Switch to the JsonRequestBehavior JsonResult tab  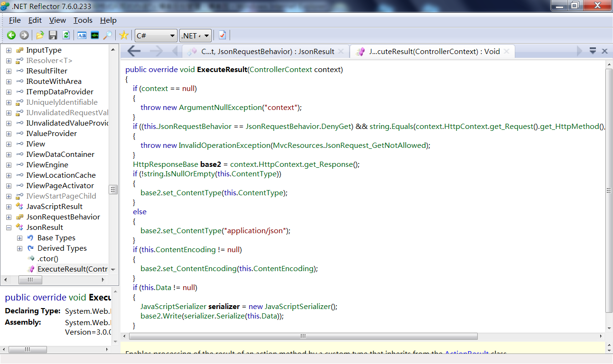tap(266, 51)
